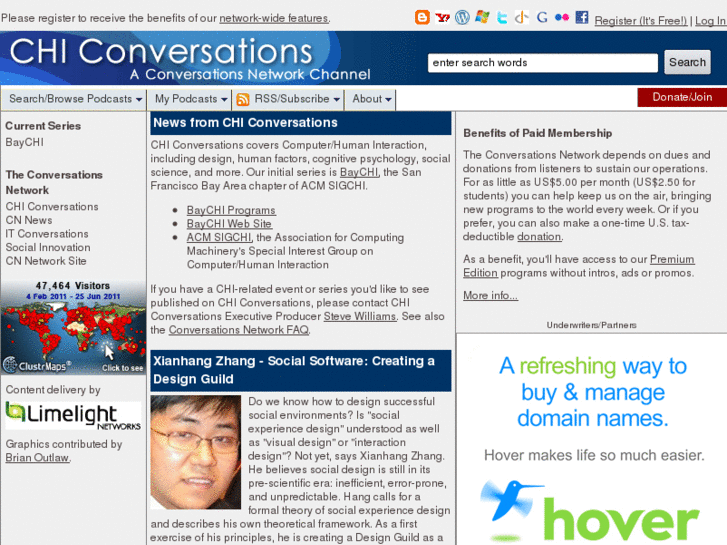Image resolution: width=727 pixels, height=545 pixels.
Task: Click the Yahoo login icon
Action: pyautogui.click(x=443, y=18)
